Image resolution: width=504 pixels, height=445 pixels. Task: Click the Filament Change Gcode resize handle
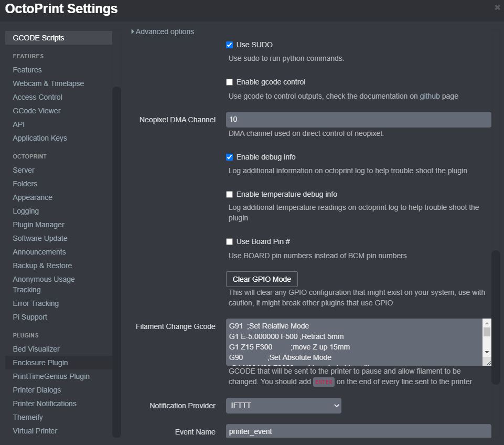(488, 362)
